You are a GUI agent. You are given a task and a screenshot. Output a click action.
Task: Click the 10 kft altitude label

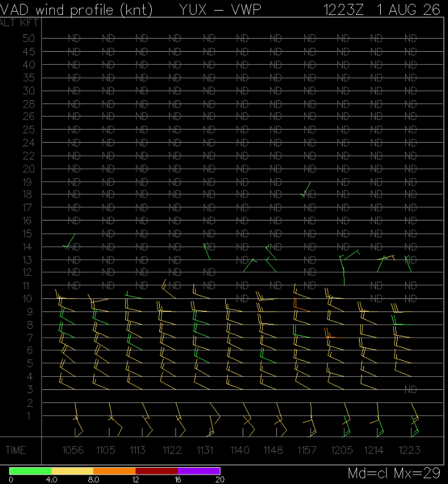coord(27,298)
